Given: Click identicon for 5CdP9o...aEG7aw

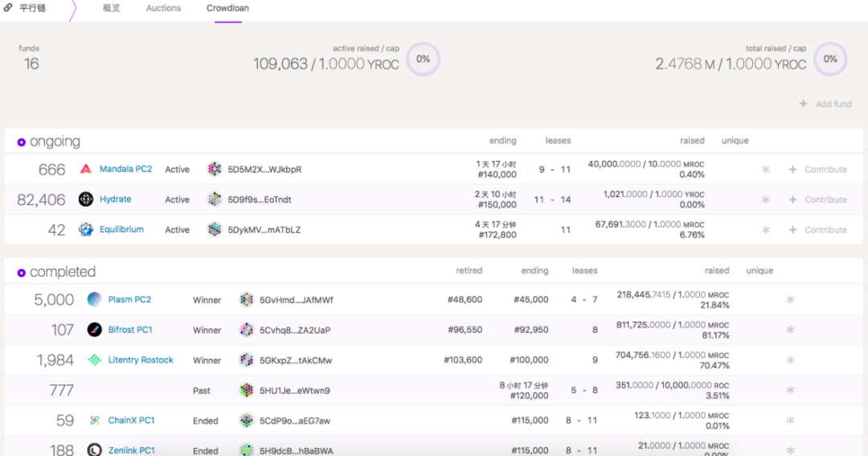Looking at the screenshot, I should (247, 421).
